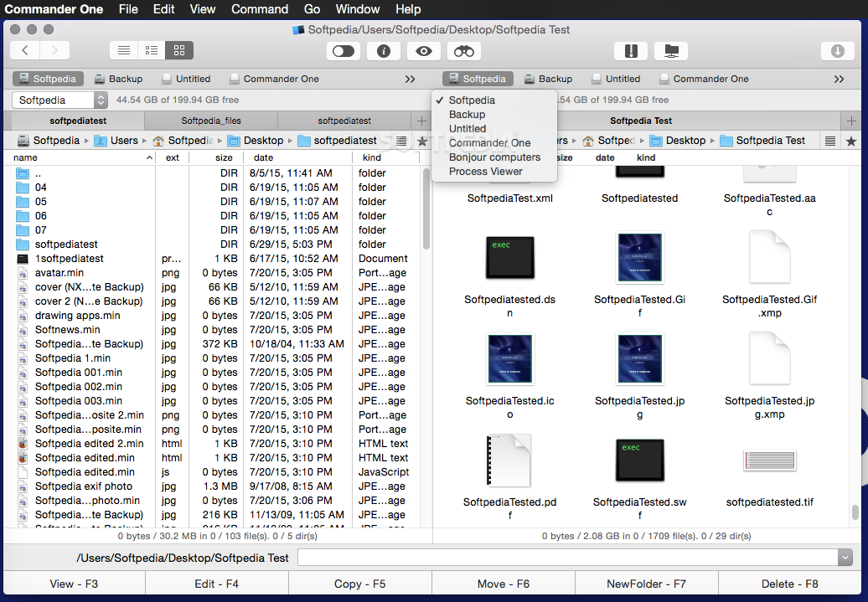The width and height of the screenshot is (868, 602).
Task: Open file info with the i button
Action: (384, 51)
